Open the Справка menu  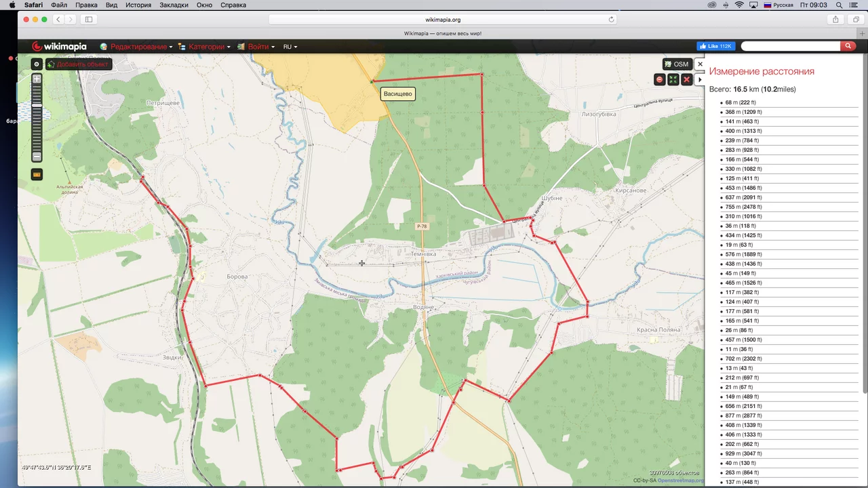[x=233, y=5]
